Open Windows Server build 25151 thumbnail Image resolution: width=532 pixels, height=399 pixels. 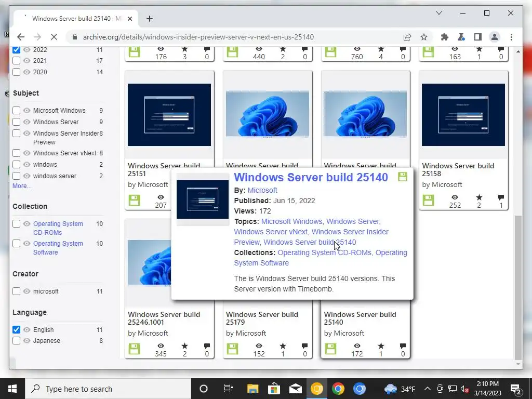coord(169,115)
